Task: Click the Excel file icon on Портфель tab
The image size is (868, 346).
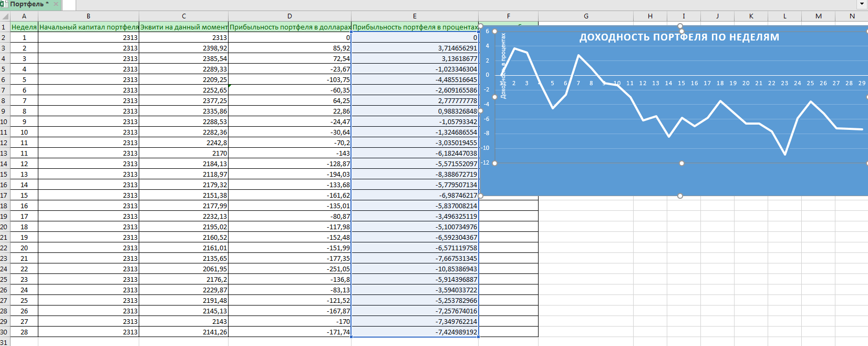Action: tap(4, 4)
